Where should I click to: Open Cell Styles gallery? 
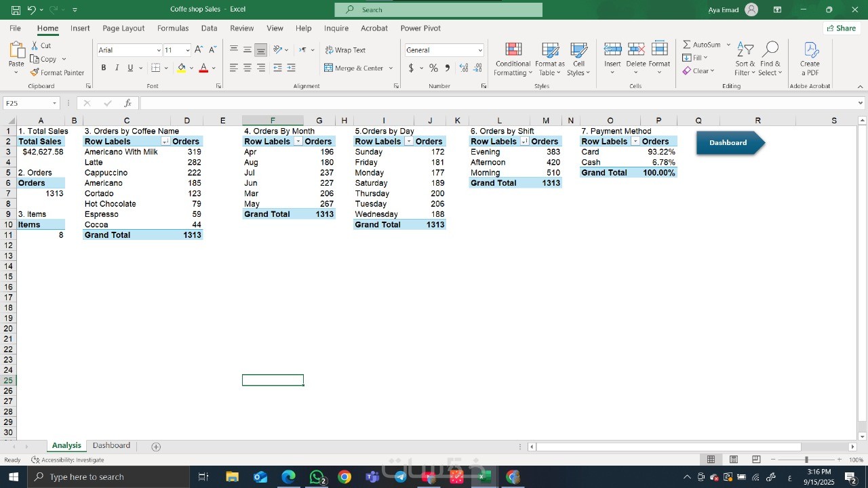(578, 60)
